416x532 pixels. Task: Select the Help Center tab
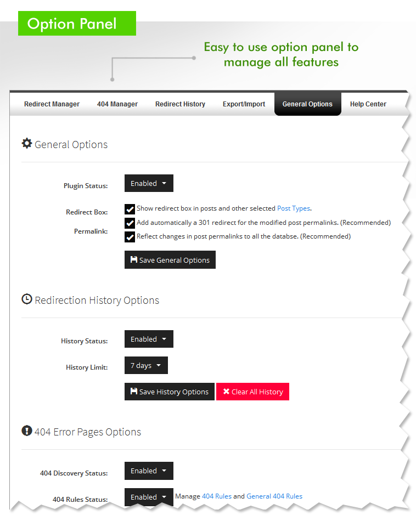(368, 104)
